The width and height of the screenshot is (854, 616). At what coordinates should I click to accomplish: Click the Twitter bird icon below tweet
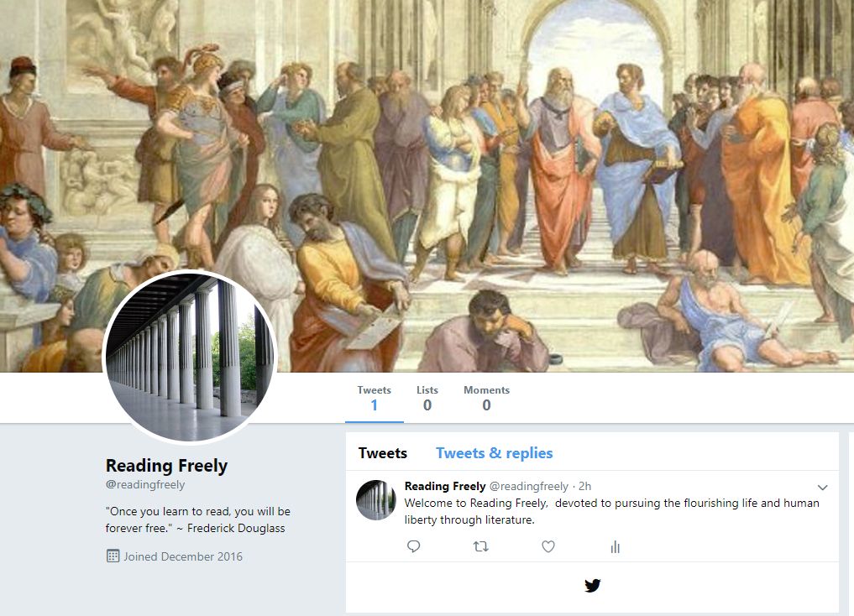(592, 586)
